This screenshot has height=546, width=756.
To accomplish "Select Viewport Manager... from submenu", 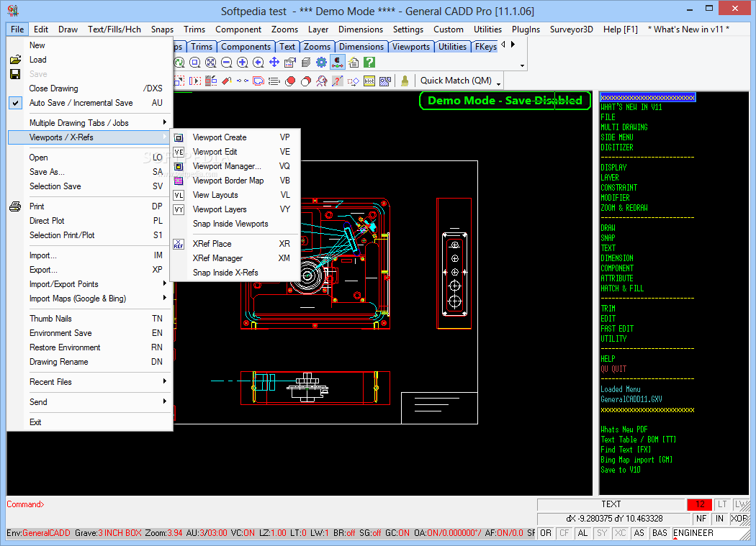I will pyautogui.click(x=236, y=166).
